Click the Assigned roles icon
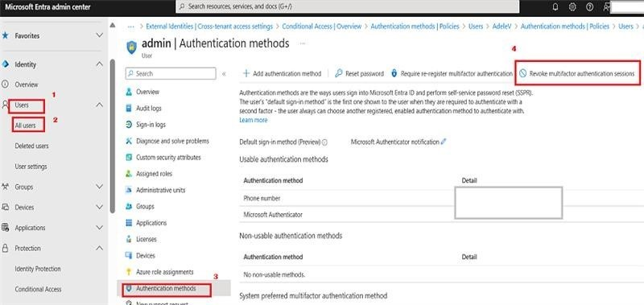The height and width of the screenshot is (305, 644). pos(129,174)
